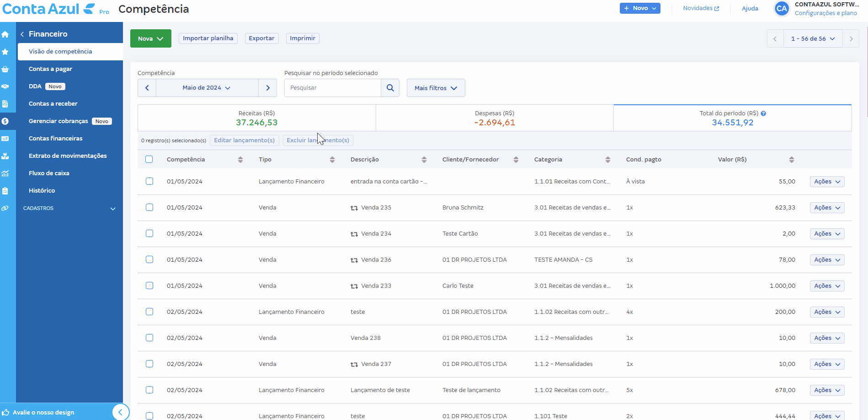
Task: Go to previous month with left arrow
Action: click(x=147, y=88)
